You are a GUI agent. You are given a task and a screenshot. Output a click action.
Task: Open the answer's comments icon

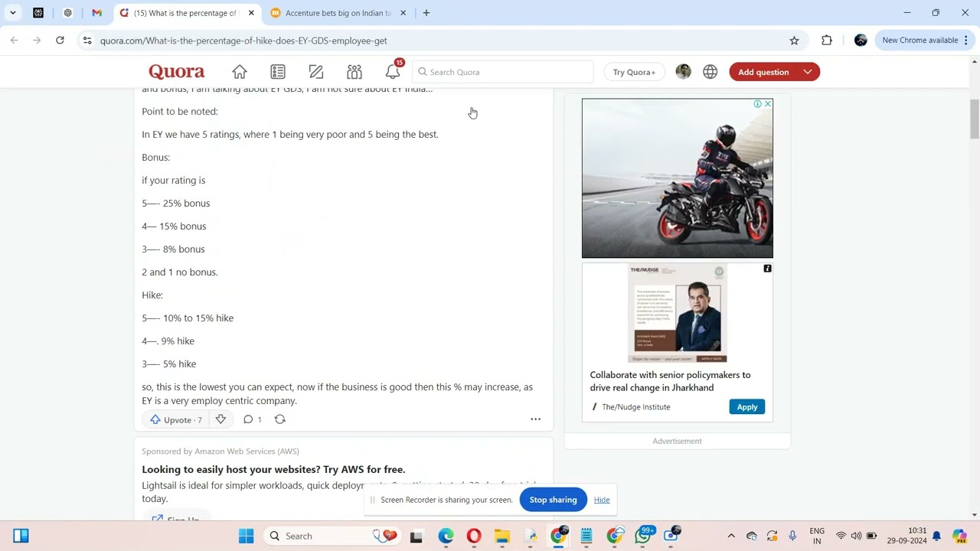point(248,419)
